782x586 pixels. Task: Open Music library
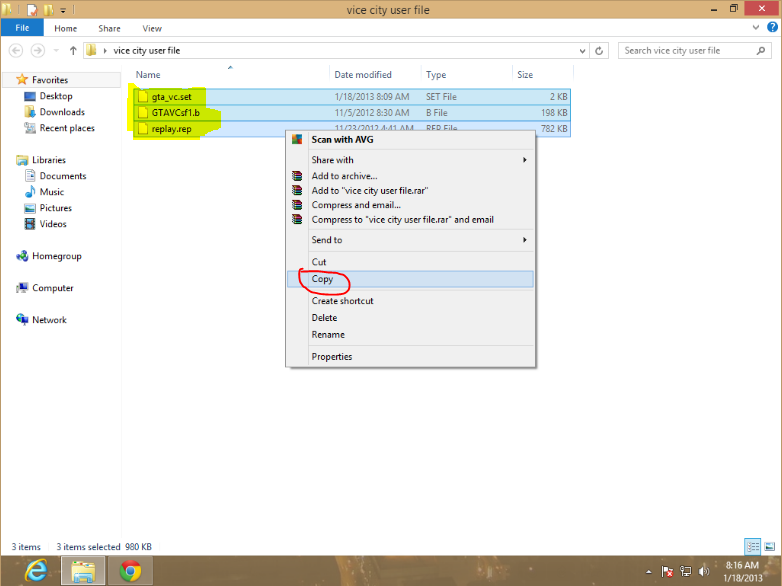tap(51, 192)
